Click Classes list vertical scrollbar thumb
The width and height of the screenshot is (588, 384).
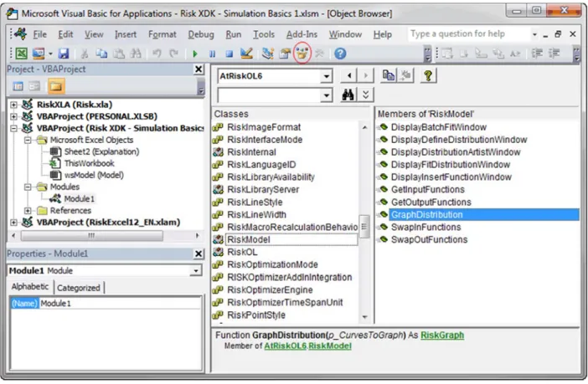(364, 226)
